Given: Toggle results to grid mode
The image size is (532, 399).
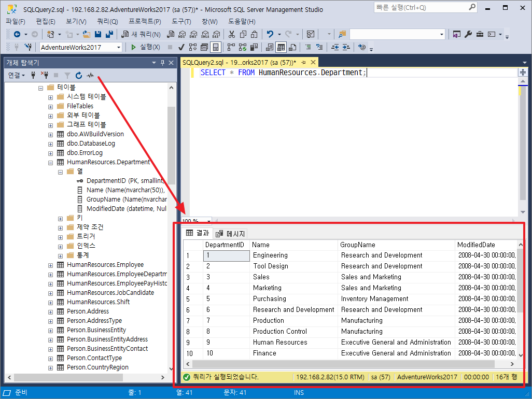Looking at the screenshot, I should (281, 47).
